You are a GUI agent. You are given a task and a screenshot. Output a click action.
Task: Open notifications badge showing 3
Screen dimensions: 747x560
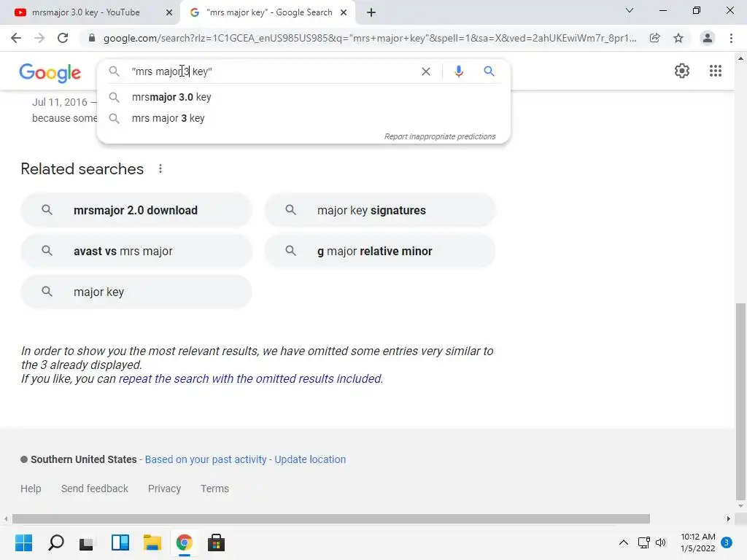(727, 542)
